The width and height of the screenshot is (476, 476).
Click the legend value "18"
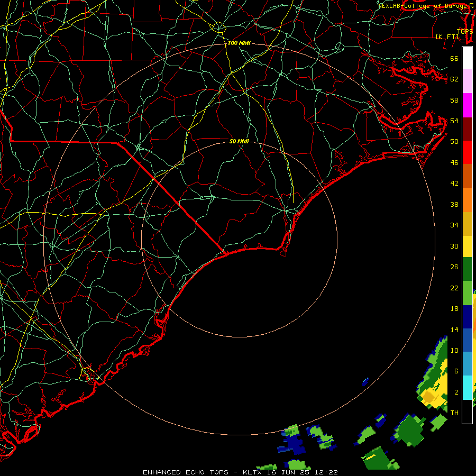pyautogui.click(x=454, y=309)
